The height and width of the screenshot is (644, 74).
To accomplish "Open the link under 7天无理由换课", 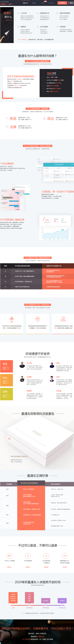I will 46,567.
